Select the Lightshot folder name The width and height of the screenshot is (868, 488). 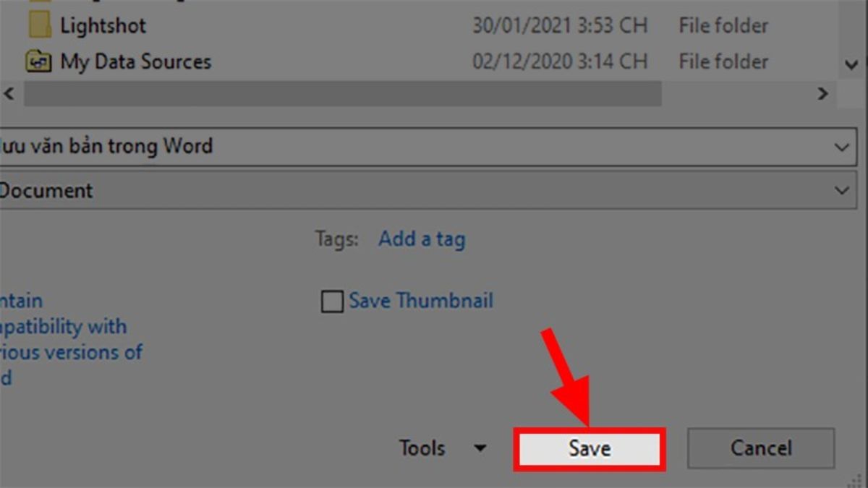pyautogui.click(x=103, y=25)
